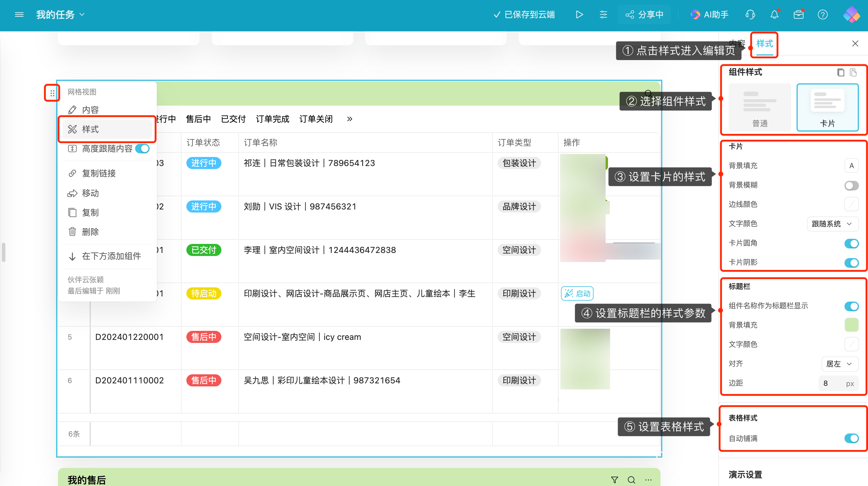Toggle 组件名称作为标题栏显示 switch

tap(851, 306)
